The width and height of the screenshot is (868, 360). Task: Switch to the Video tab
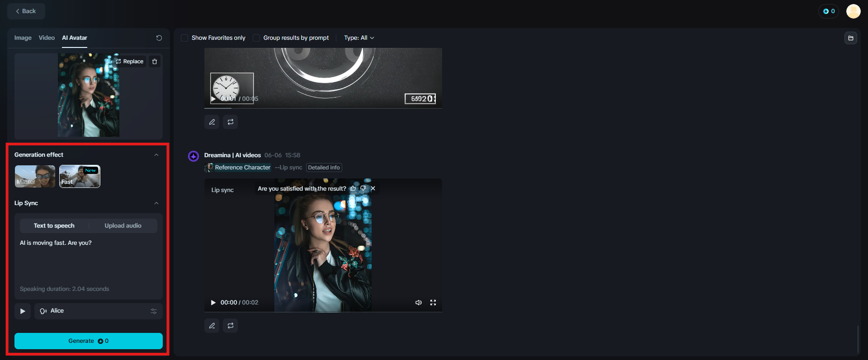coord(47,38)
